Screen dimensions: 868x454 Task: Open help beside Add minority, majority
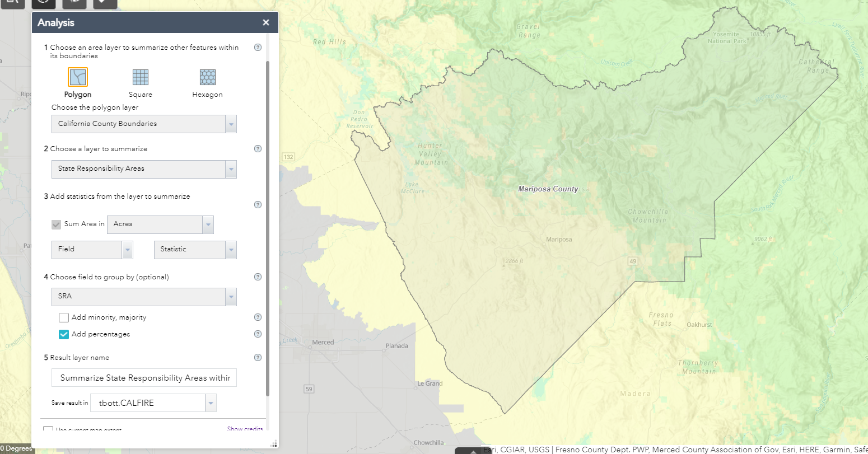[258, 317]
